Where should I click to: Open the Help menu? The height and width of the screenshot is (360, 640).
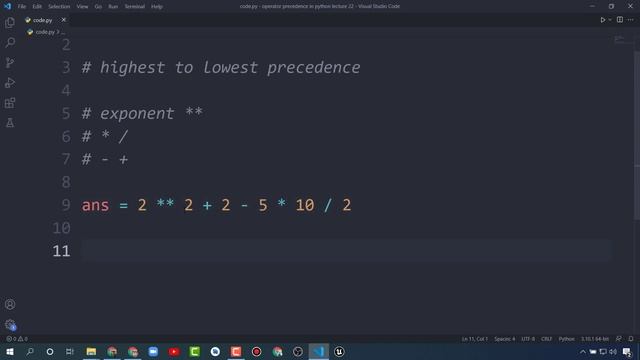point(157,7)
